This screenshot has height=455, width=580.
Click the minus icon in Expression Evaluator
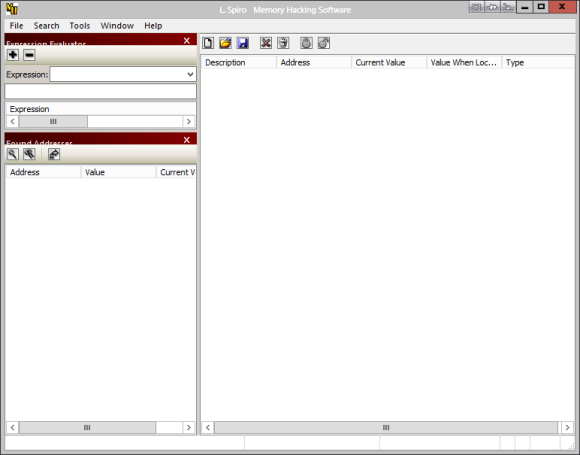[29, 55]
